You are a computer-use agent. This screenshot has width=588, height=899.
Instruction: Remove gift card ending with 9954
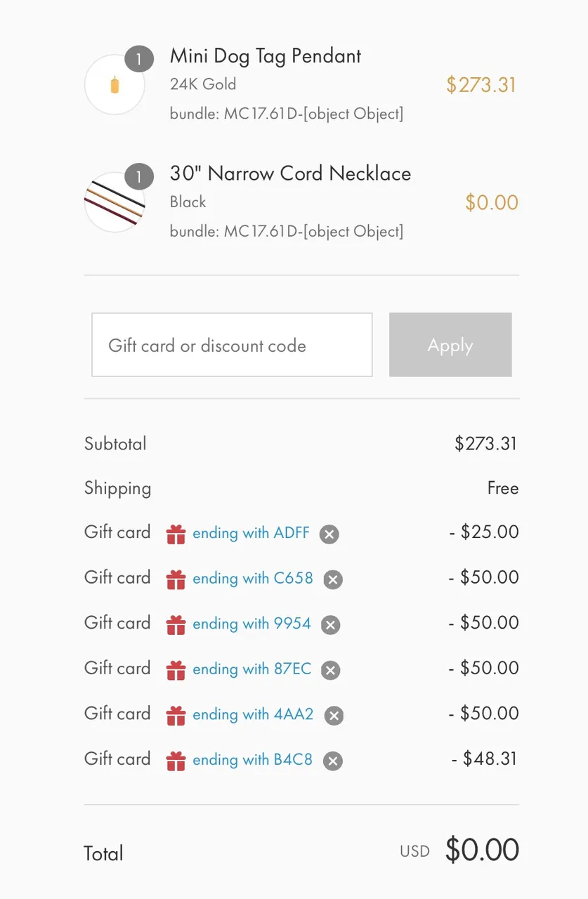[330, 625]
